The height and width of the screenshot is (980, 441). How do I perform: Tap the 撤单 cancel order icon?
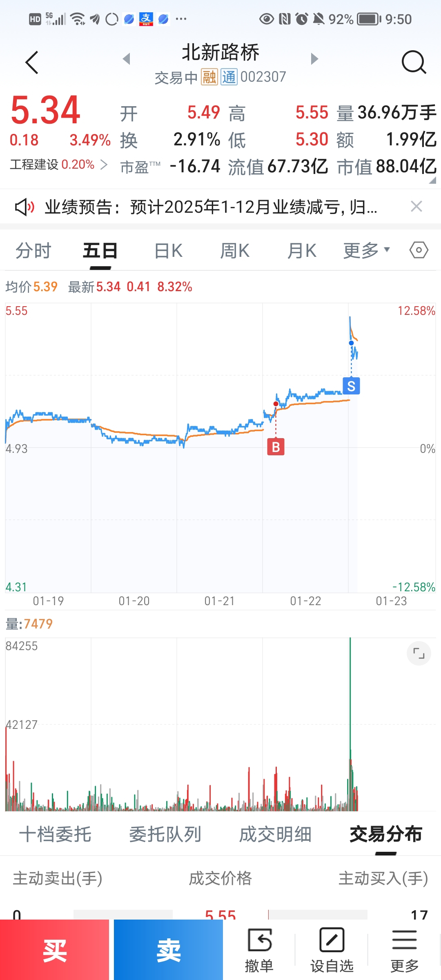[x=259, y=950]
